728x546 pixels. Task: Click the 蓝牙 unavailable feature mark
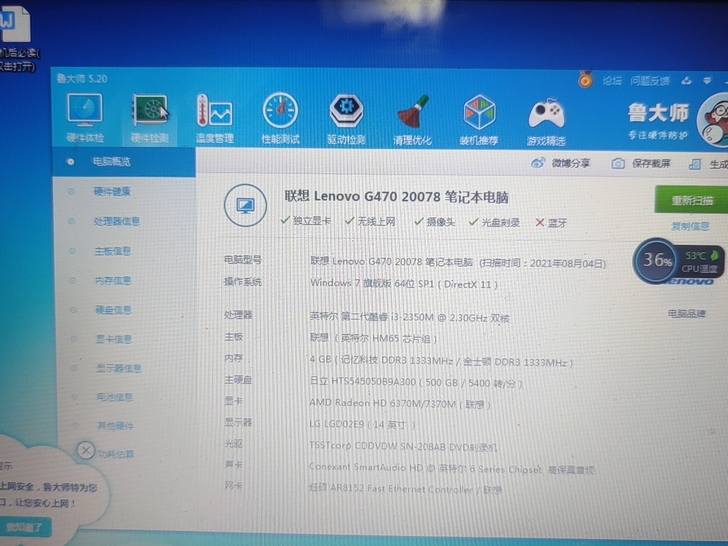551,223
